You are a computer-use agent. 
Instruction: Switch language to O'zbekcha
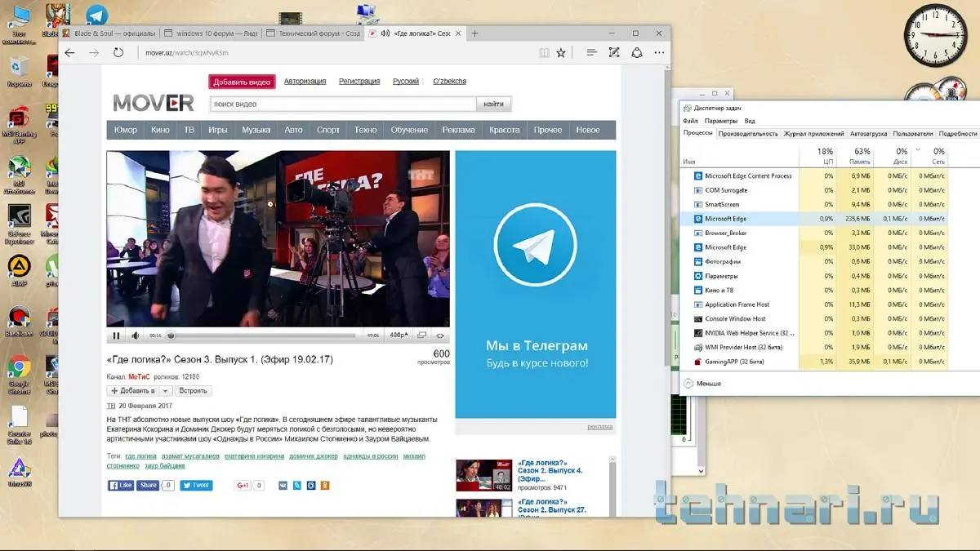click(449, 82)
